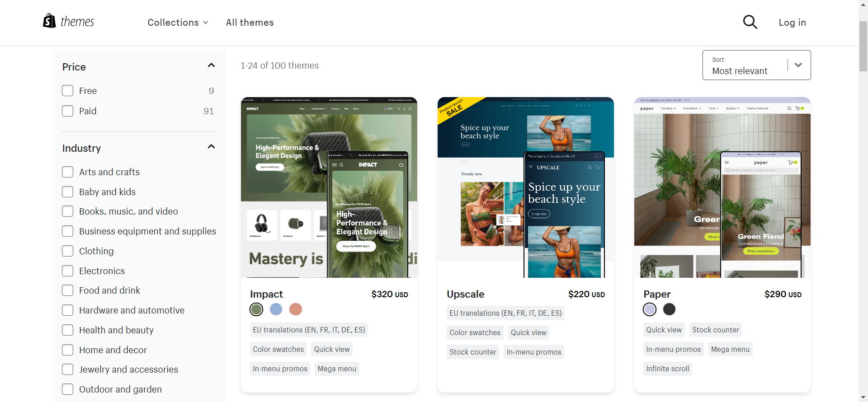Viewport: 868px width, 402px height.
Task: Pick Impact's salmon color swatch
Action: 296,309
